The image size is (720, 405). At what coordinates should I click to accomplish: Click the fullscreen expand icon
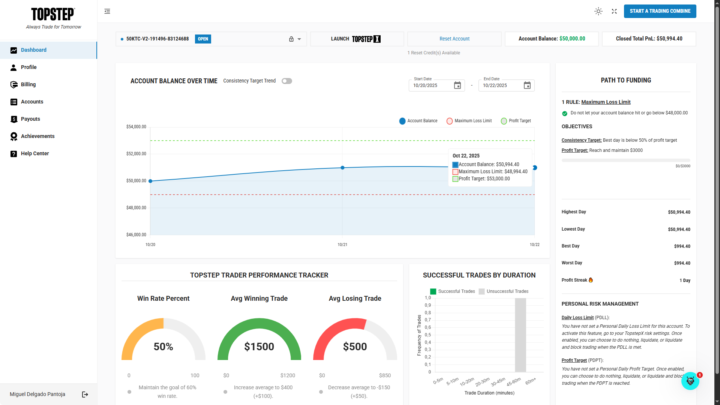pos(613,11)
